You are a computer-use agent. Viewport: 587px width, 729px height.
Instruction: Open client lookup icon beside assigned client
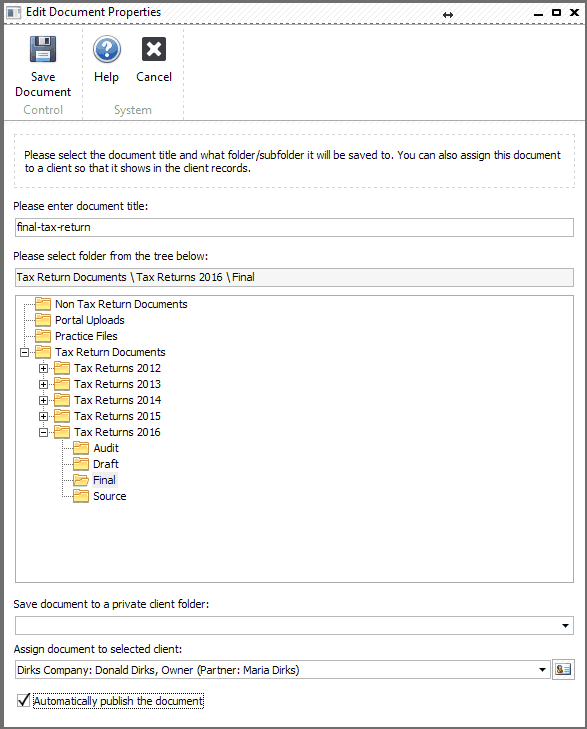563,669
